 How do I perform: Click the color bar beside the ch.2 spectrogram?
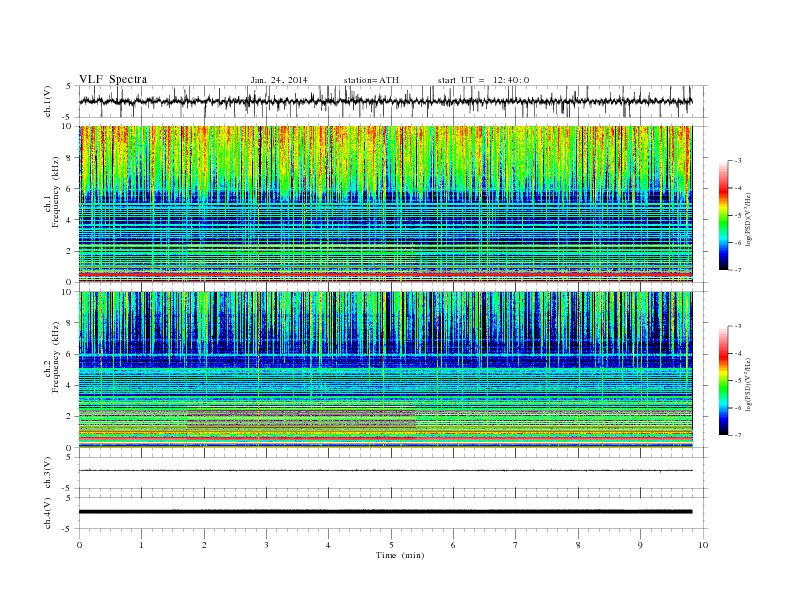click(723, 380)
